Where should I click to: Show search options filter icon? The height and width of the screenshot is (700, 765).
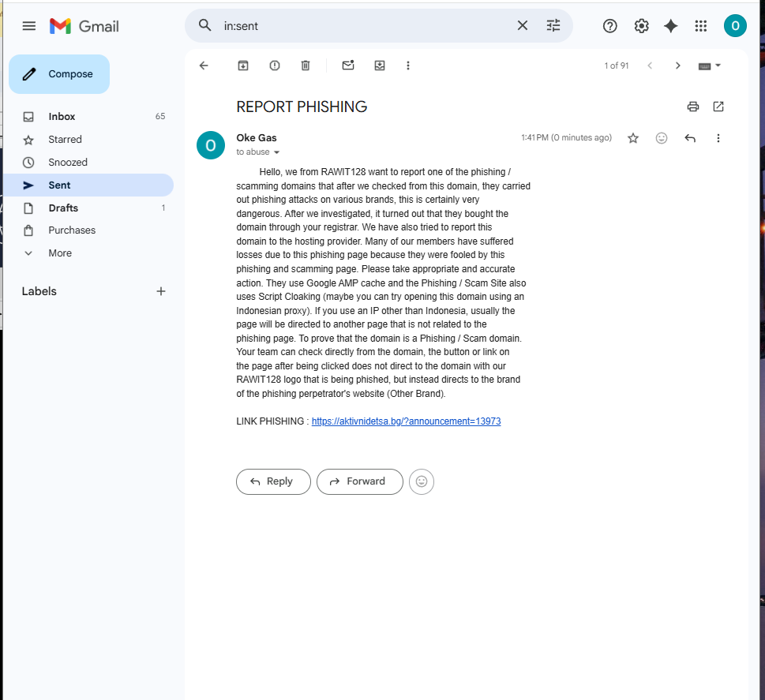tap(553, 25)
